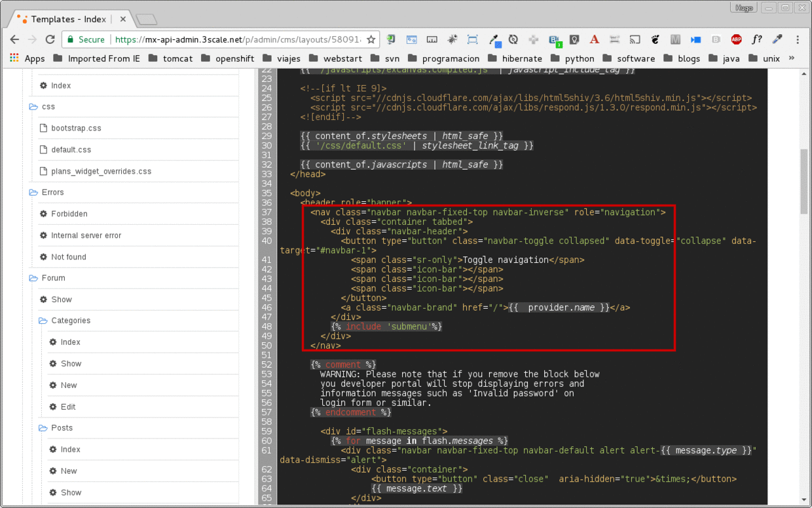Open the Categories Edit template
Image resolution: width=812 pixels, height=508 pixels.
click(x=68, y=407)
